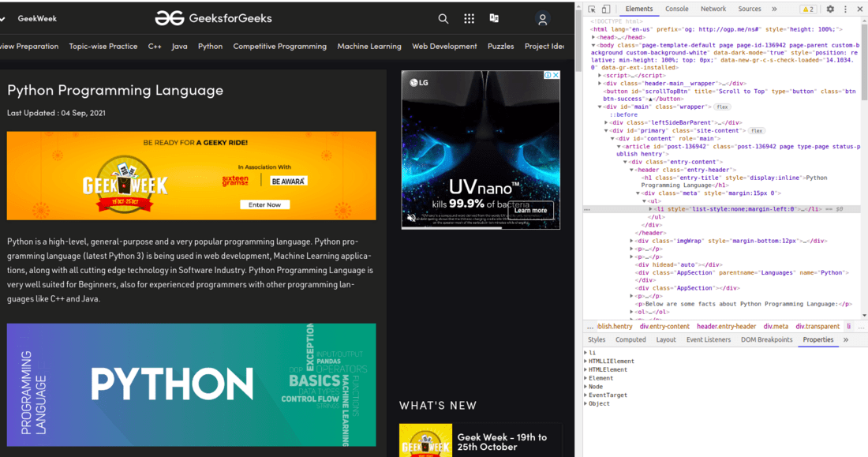Click the Python Programming Language banner image
This screenshot has height=457, width=868.
click(192, 385)
